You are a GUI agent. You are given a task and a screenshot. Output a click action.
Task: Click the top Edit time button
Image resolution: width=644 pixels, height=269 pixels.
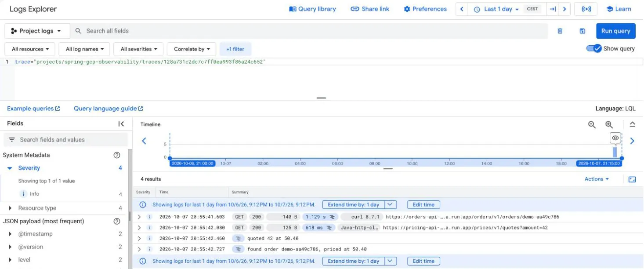pos(423,205)
